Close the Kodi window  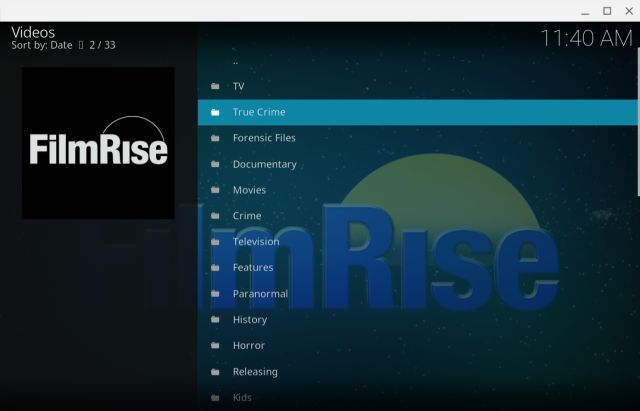[x=629, y=11]
